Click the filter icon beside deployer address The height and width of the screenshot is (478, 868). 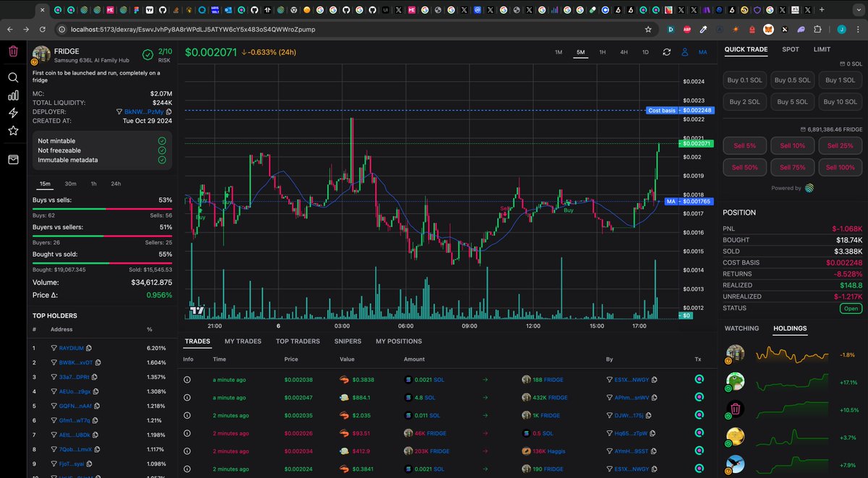click(119, 112)
